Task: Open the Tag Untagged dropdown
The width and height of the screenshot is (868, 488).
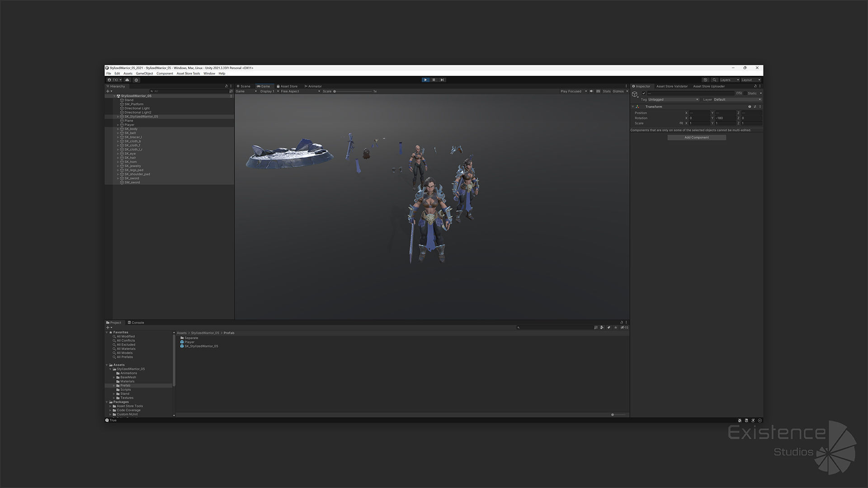Action: click(673, 99)
